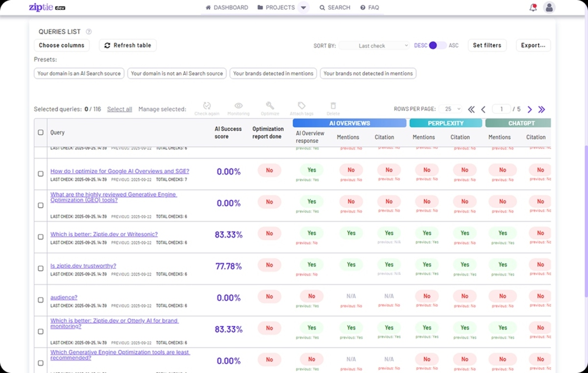The width and height of the screenshot is (588, 373).
Task: Open the Sort By 'Last check' dropdown
Action: (x=374, y=46)
